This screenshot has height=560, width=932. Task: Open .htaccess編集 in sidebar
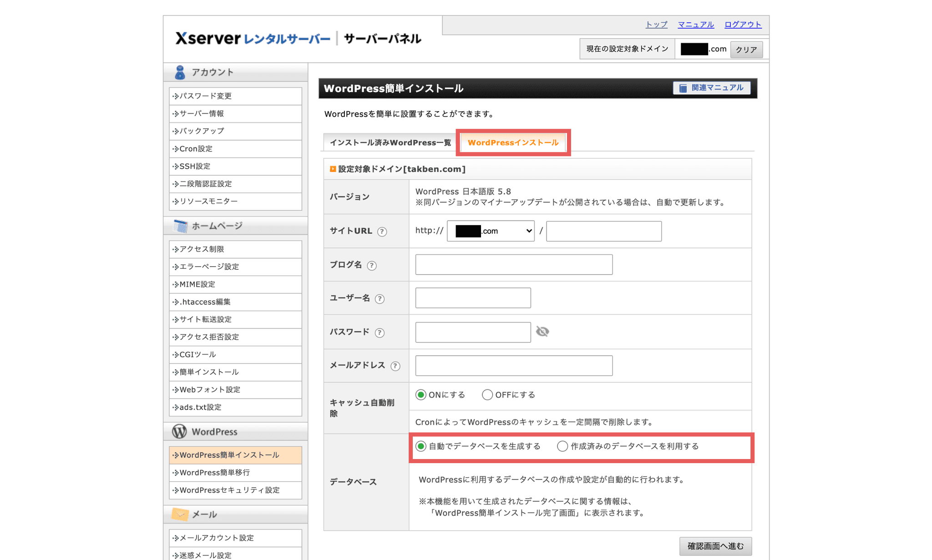click(235, 302)
